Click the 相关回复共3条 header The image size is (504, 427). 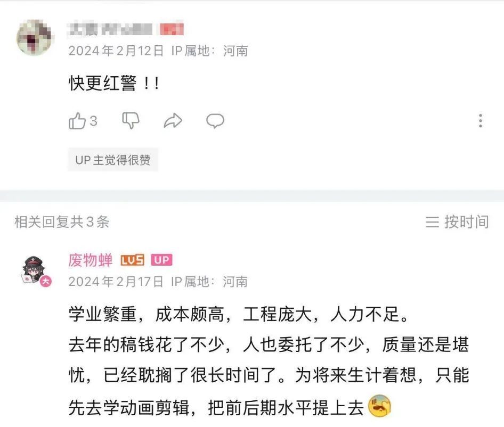[62, 222]
